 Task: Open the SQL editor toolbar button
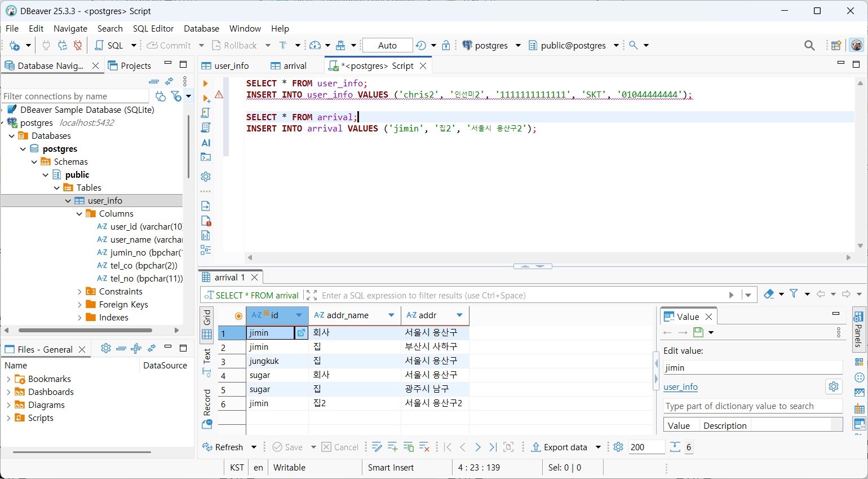109,45
